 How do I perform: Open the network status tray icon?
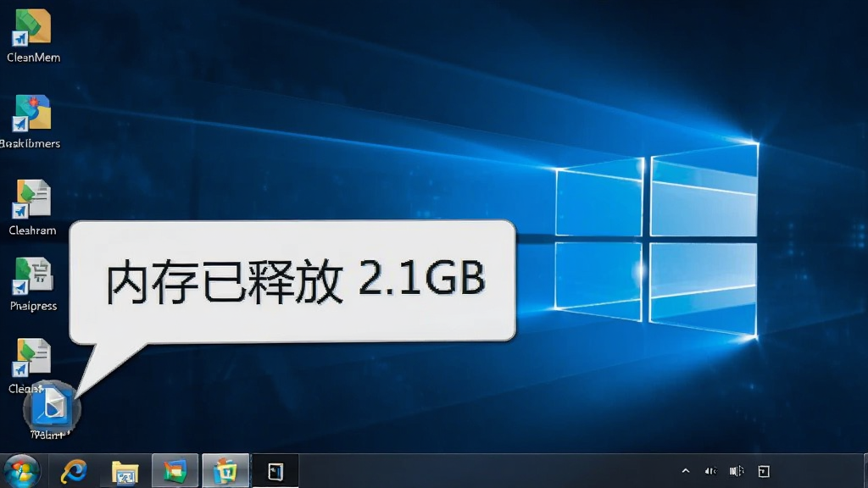[x=737, y=471]
